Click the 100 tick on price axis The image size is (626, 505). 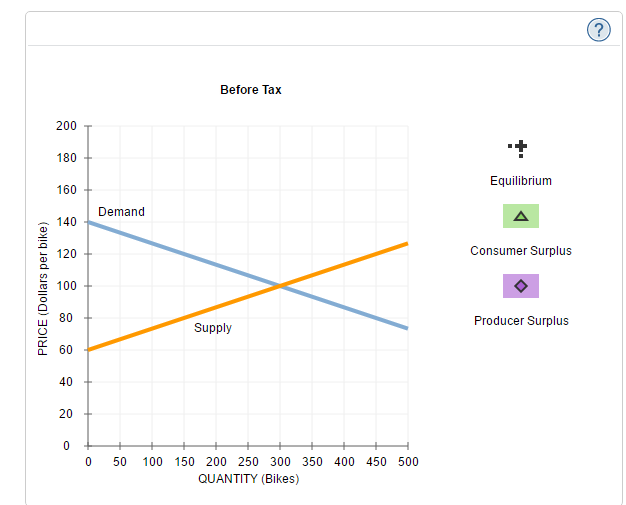click(67, 286)
